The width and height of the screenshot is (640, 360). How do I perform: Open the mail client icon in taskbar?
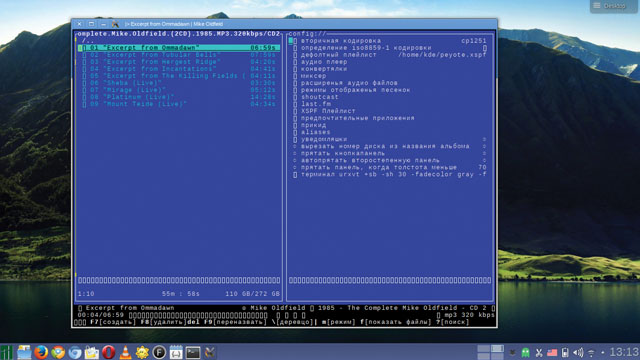[x=92, y=352]
